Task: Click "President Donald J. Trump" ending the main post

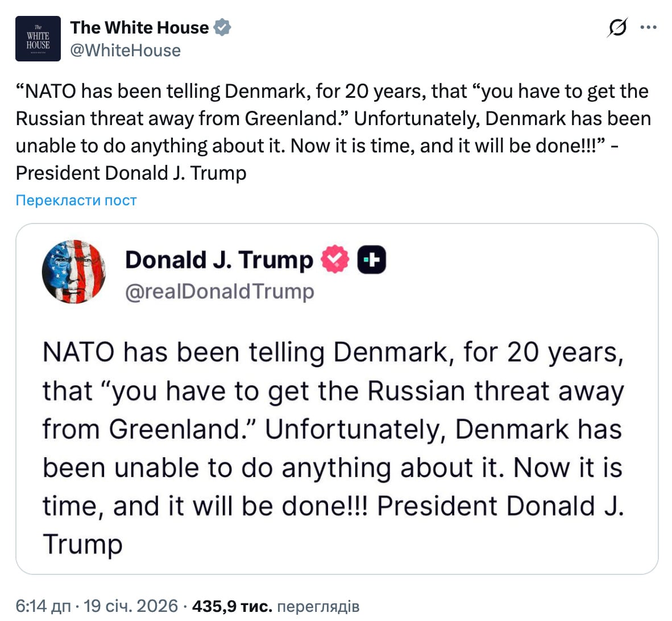Action: point(131,173)
